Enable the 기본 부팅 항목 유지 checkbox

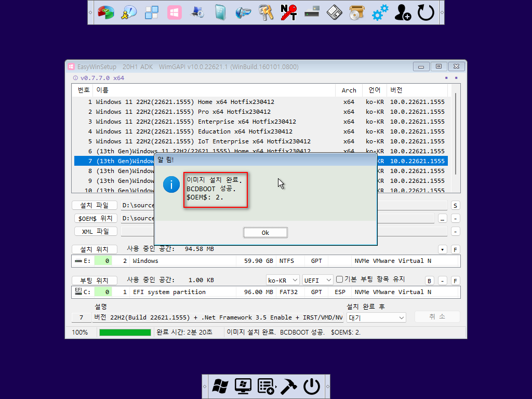[x=339, y=279]
